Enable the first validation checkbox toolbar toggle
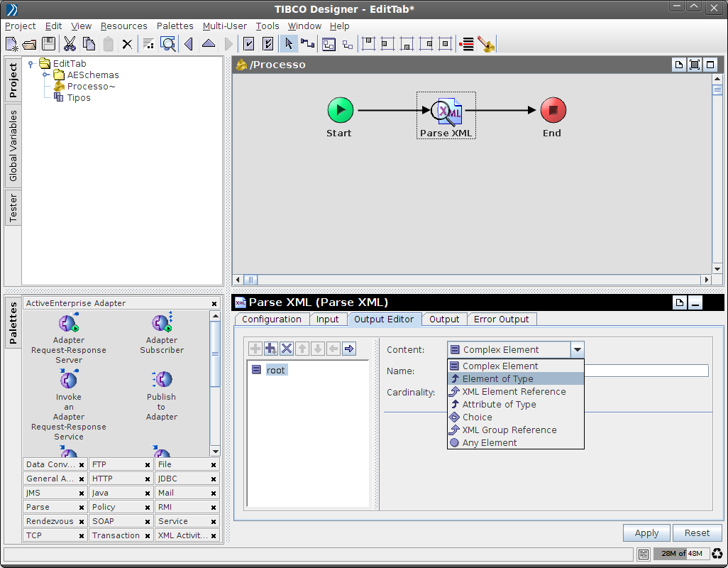Screen dimensions: 728x568 point(249,43)
